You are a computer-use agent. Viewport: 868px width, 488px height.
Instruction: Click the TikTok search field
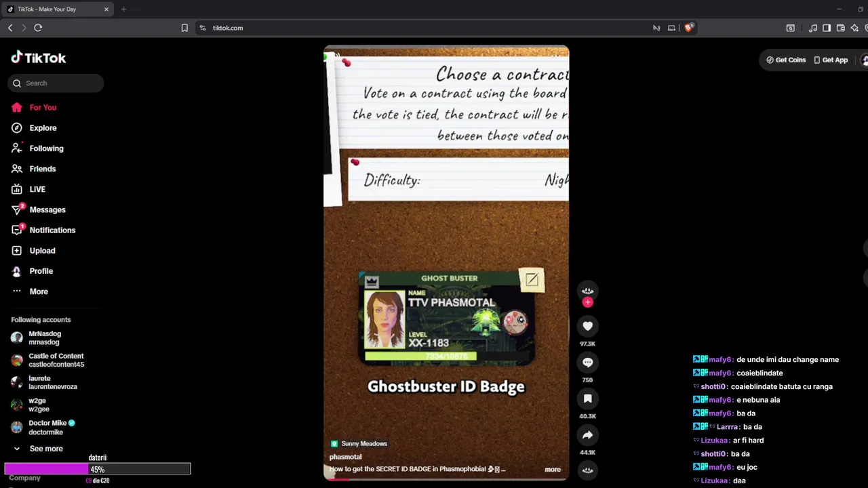coord(56,83)
